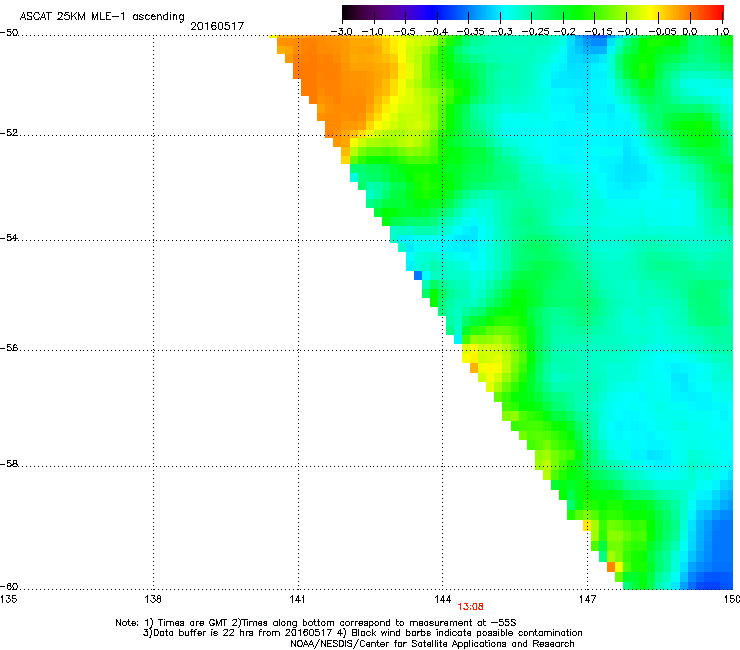This screenshot has height=650, width=740.
Task: Click the color bar label -3.0
Action: pyautogui.click(x=341, y=32)
